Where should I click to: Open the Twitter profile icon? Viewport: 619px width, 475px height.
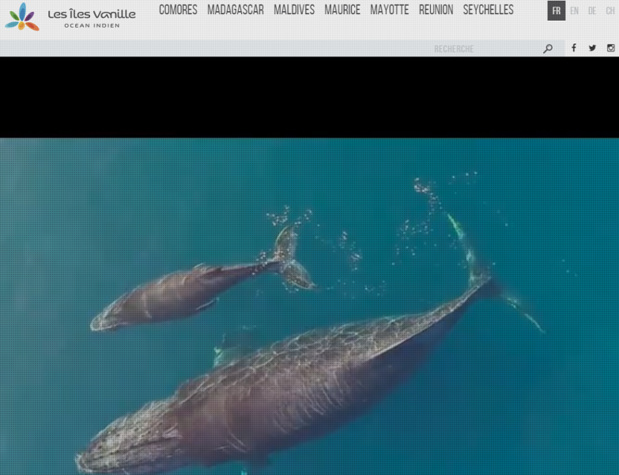click(x=592, y=48)
